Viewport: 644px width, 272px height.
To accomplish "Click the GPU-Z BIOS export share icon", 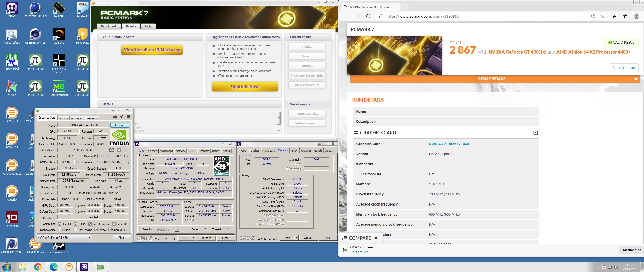I will pyautogui.click(x=112, y=150).
